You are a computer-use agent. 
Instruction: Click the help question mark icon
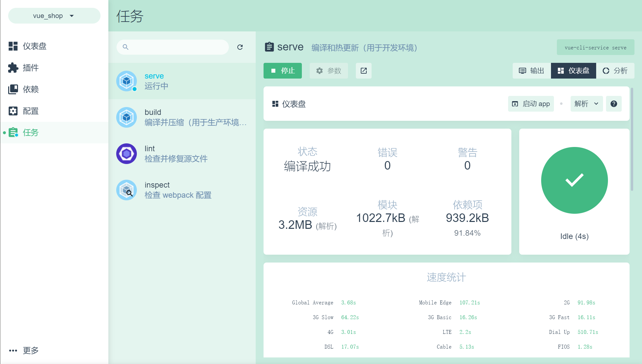pos(614,104)
